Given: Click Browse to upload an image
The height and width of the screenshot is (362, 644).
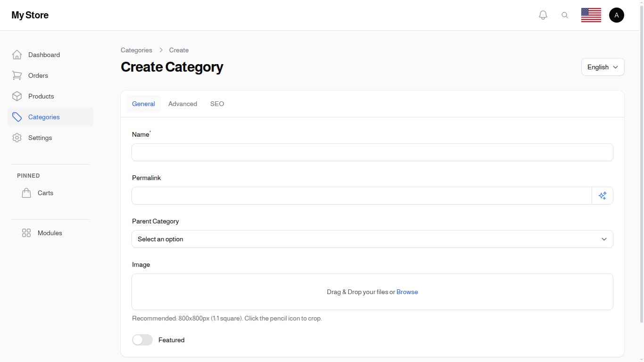Looking at the screenshot, I should [x=407, y=292].
